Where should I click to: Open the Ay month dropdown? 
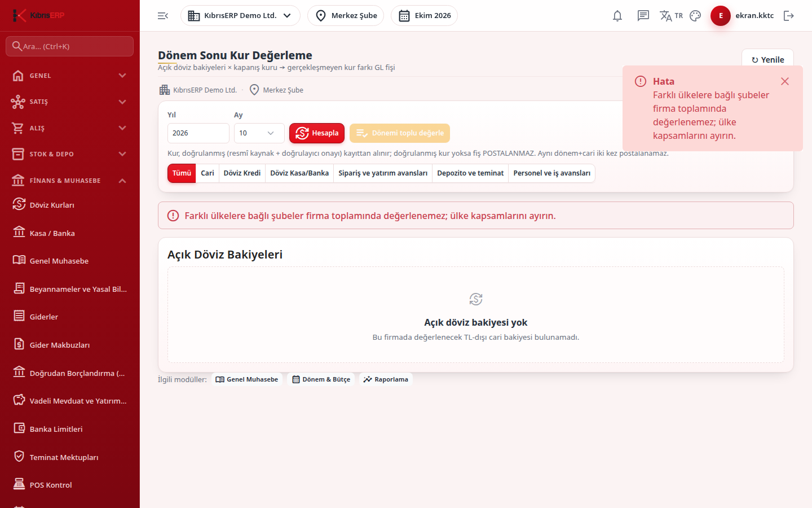tap(259, 133)
